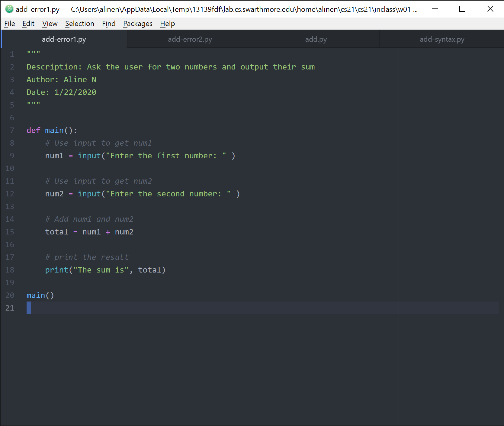This screenshot has width=504, height=426.
Task: Open the Help menu
Action: [x=167, y=24]
